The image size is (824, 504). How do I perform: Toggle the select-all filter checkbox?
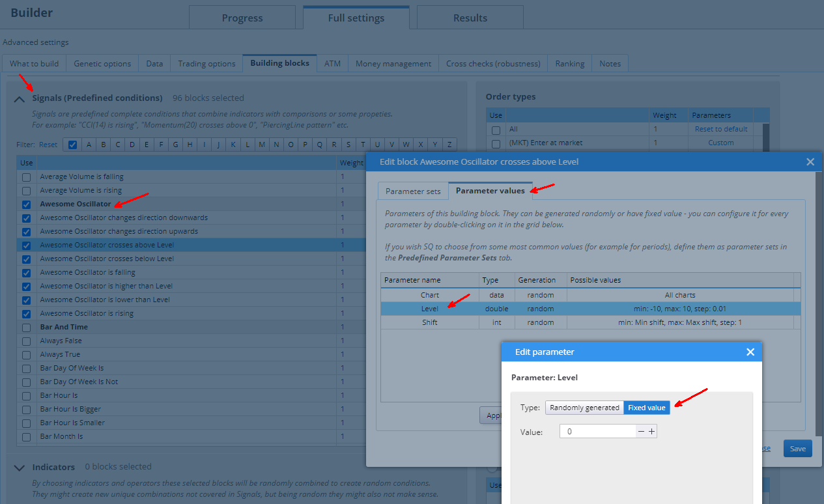point(72,145)
